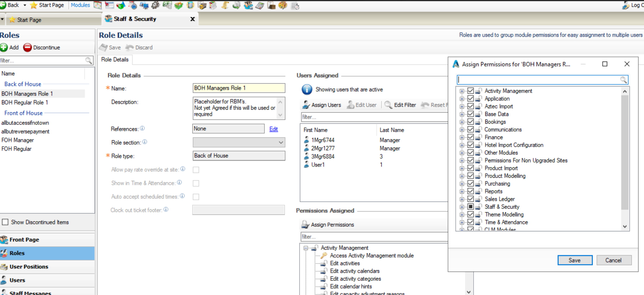644x295 pixels.
Task: Click the Name field containing BOH Managers Role 1
Action: [x=239, y=88]
